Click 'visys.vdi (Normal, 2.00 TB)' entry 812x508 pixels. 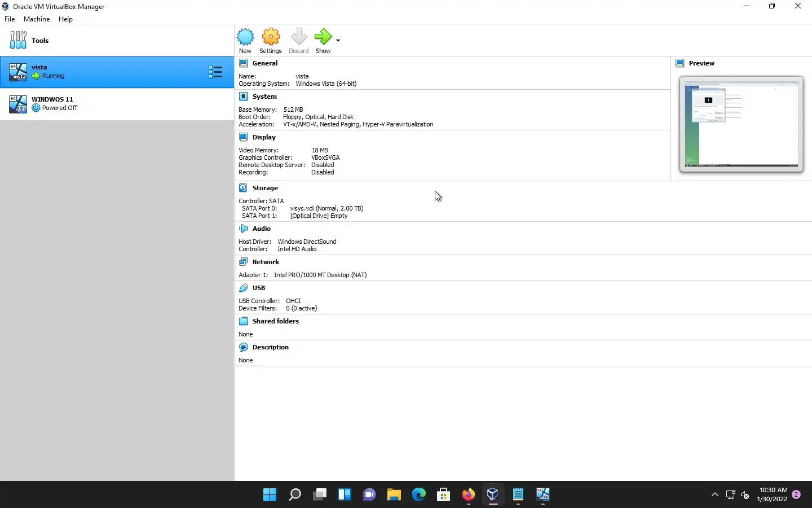coord(326,208)
